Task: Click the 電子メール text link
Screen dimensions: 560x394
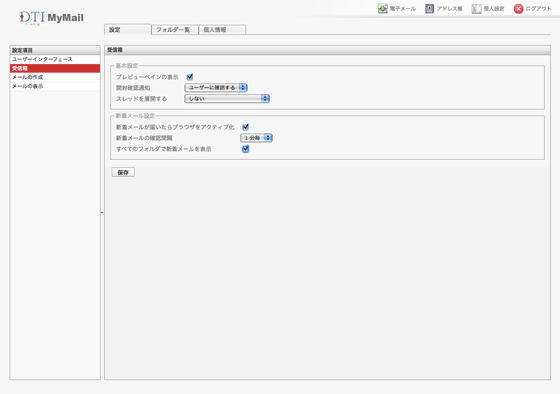Action: click(402, 9)
